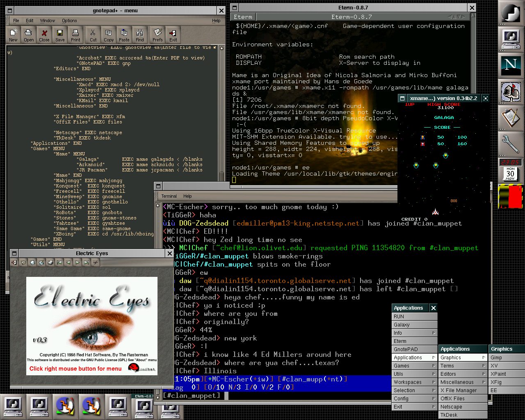Click the Electric Eyes splash image
This screenshot has width=525, height=420.
[92, 326]
